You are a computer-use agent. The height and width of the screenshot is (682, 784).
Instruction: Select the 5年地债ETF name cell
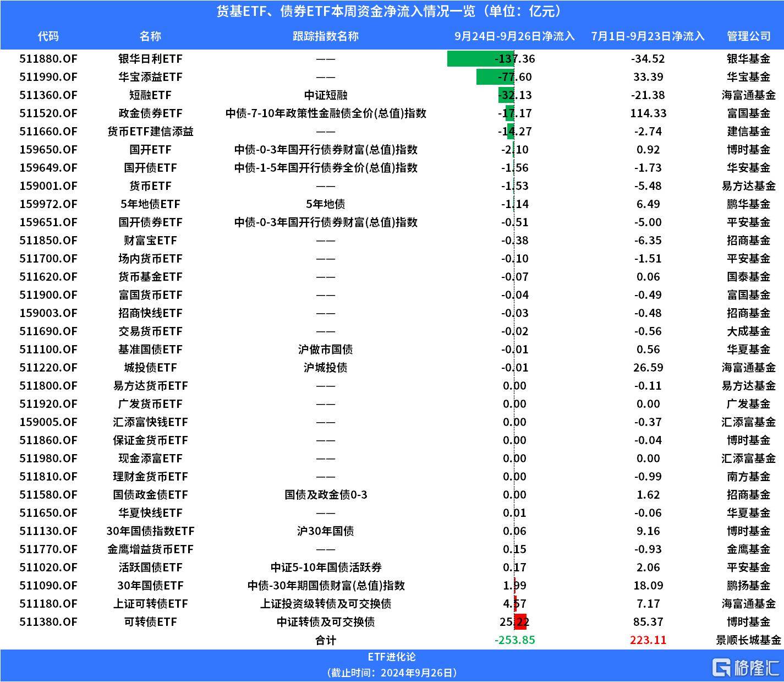point(150,204)
